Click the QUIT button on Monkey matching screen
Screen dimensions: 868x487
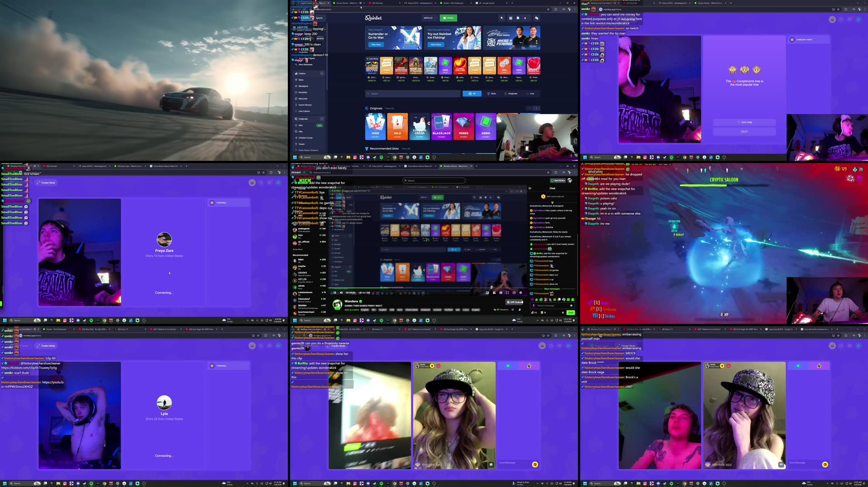pos(744,131)
